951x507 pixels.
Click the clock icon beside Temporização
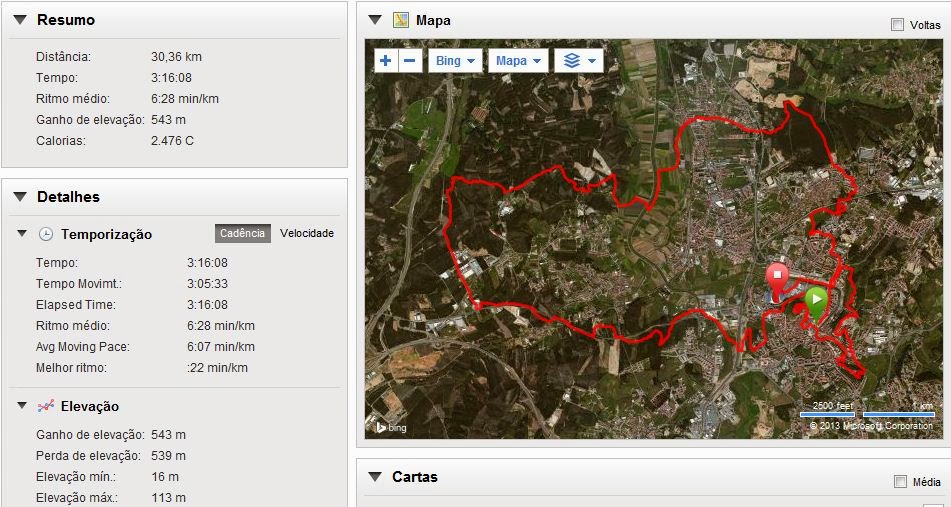45,234
